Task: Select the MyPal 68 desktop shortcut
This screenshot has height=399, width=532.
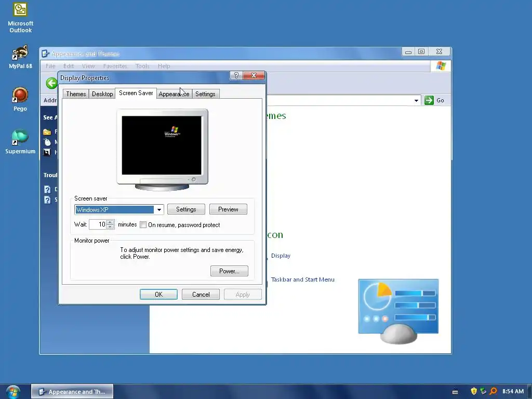Action: [x=20, y=57]
